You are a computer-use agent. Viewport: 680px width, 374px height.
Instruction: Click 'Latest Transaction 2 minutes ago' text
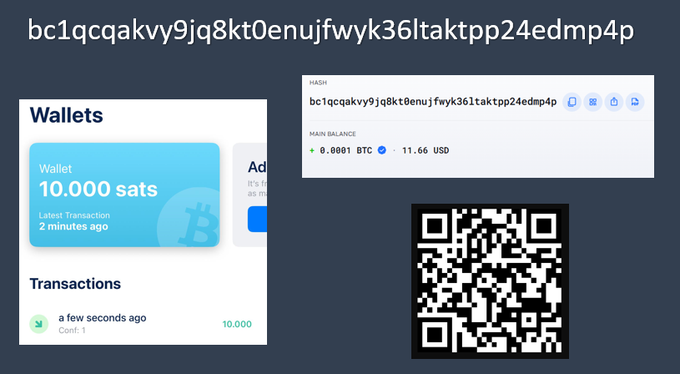(x=74, y=221)
